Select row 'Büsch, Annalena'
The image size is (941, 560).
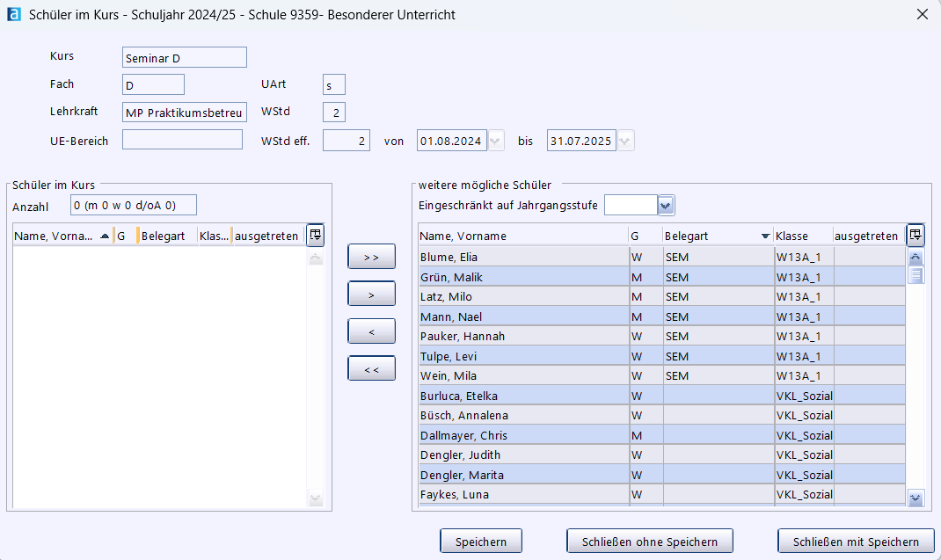[x=661, y=415]
